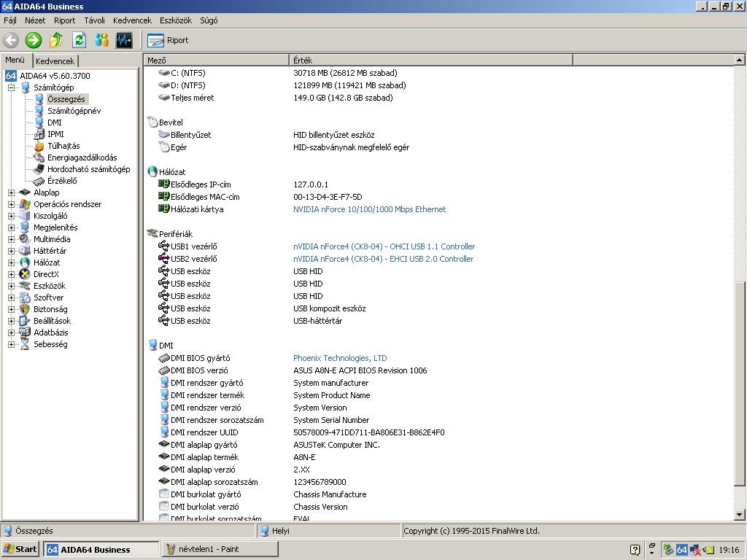Select AIDA64 v5.60.3700 root item
The height and width of the screenshot is (560, 747).
[x=55, y=76]
